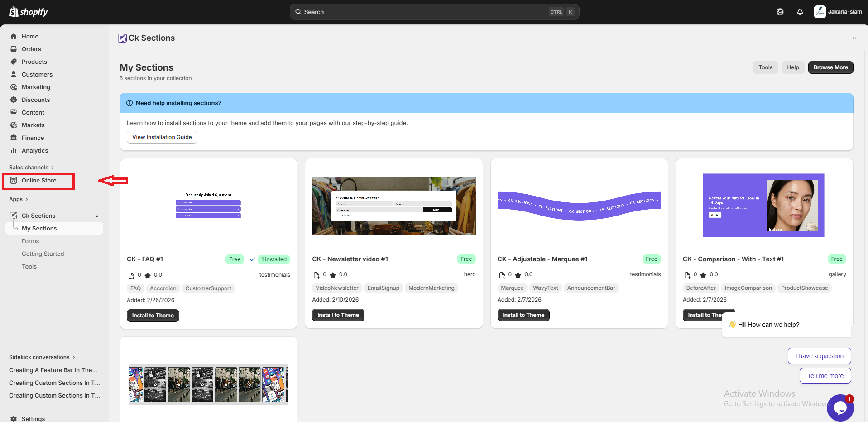Expand the Apps section chevron
The height and width of the screenshot is (422, 868).
[27, 199]
